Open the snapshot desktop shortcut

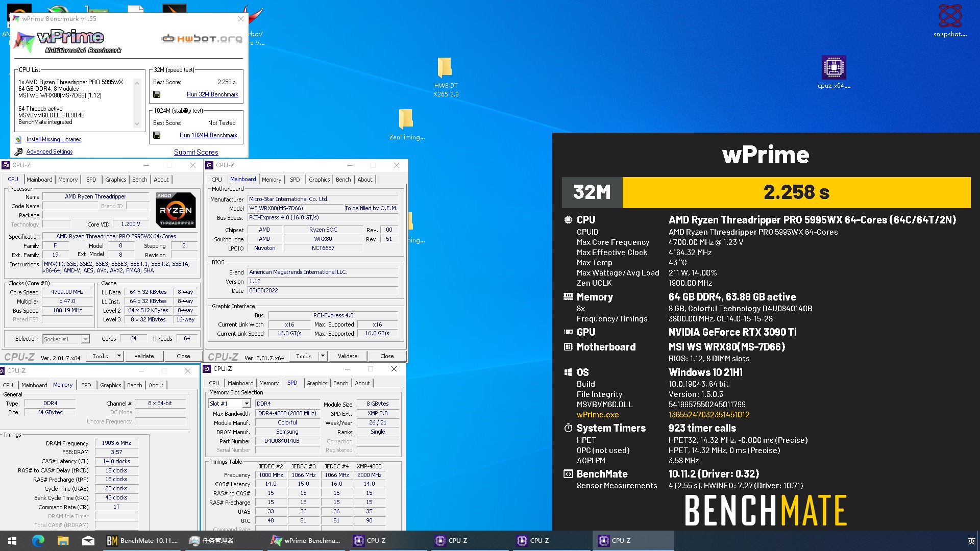[950, 20]
